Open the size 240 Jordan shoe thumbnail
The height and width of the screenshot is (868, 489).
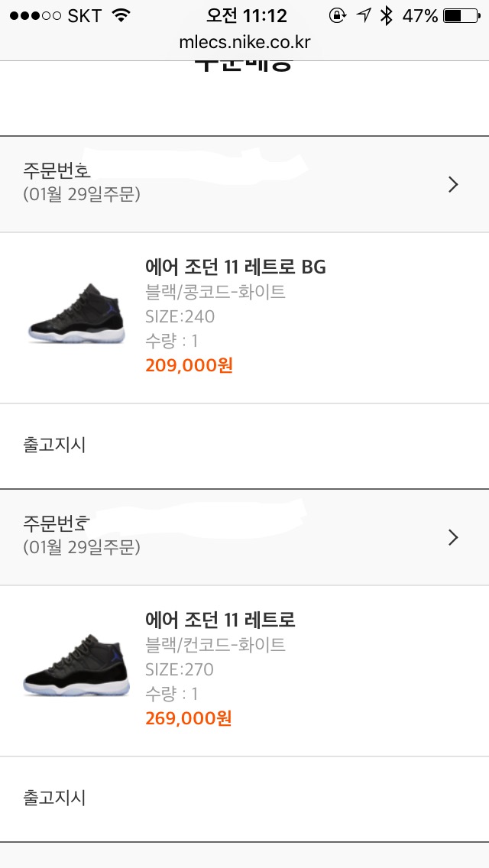[74, 317]
